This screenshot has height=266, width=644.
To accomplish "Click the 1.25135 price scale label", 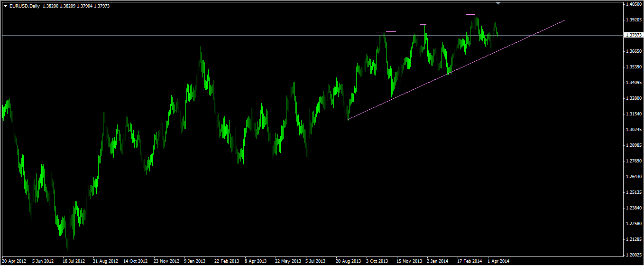I will click(x=634, y=192).
